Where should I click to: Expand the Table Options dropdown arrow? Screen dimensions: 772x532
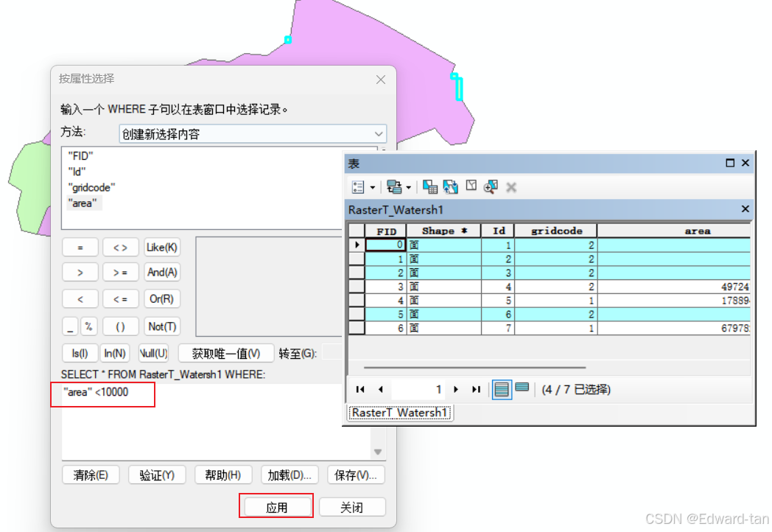tap(373, 188)
